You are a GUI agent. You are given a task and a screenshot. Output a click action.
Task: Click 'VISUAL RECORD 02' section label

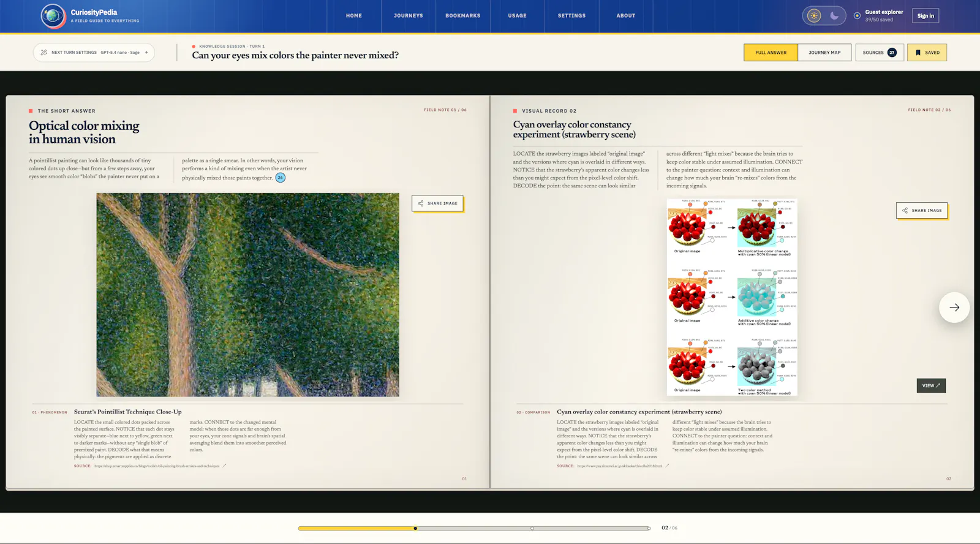(549, 111)
